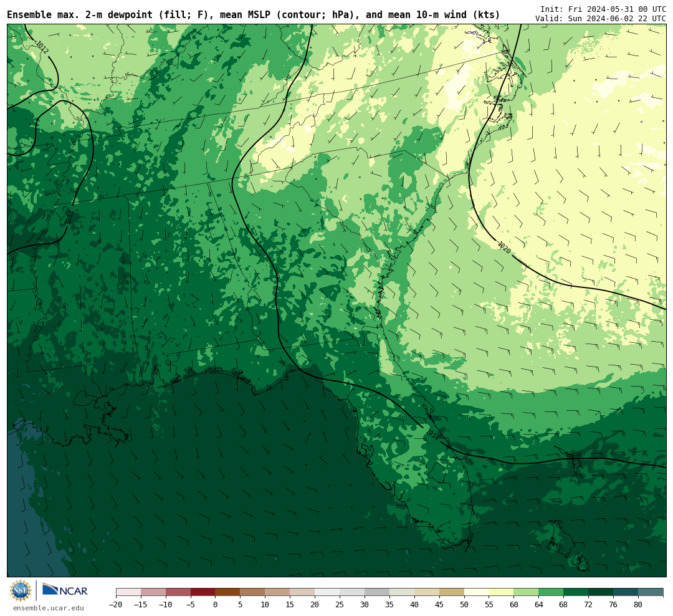Pick the dark green swatch between 72 and 76
The width and height of the screenshot is (673, 616).
coord(601,592)
